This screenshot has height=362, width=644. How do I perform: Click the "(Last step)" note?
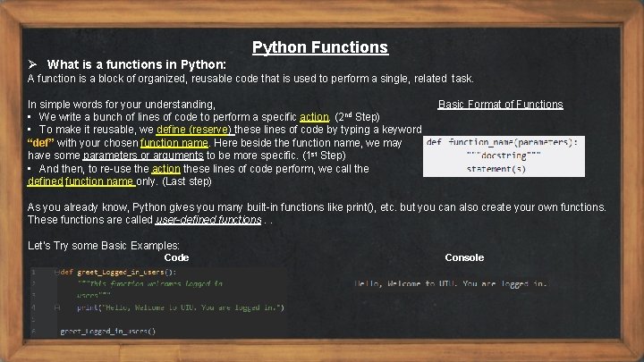coord(187,181)
